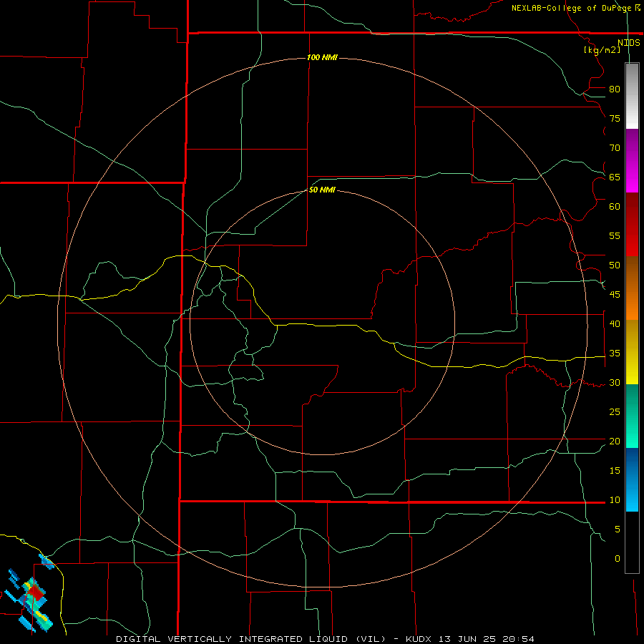This screenshot has width=644, height=644.
Task: Select the yellow segment of the color bar
Action: 632,352
